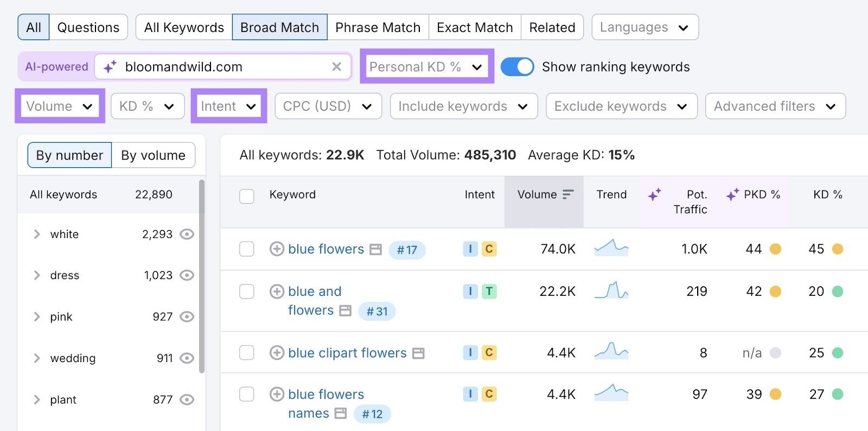Expand the "wedding" keyword group

click(36, 358)
